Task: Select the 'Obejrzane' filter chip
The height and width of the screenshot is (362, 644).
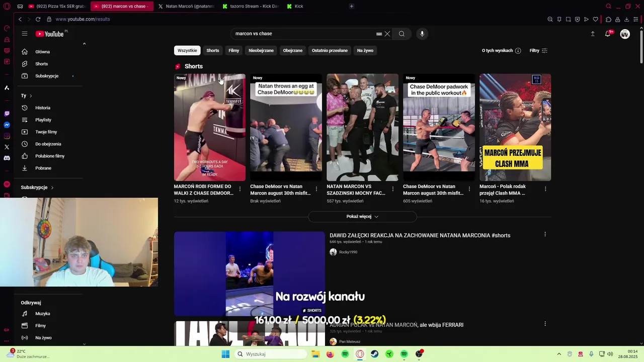Action: point(293,51)
